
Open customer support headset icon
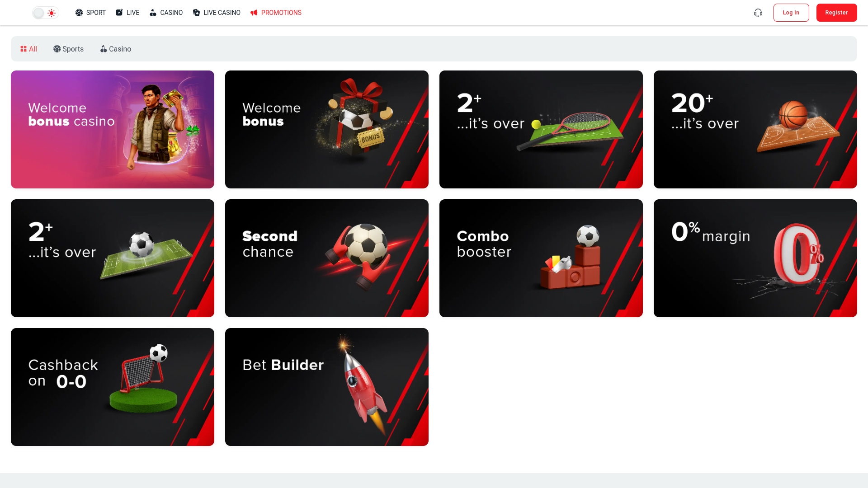[x=758, y=13]
